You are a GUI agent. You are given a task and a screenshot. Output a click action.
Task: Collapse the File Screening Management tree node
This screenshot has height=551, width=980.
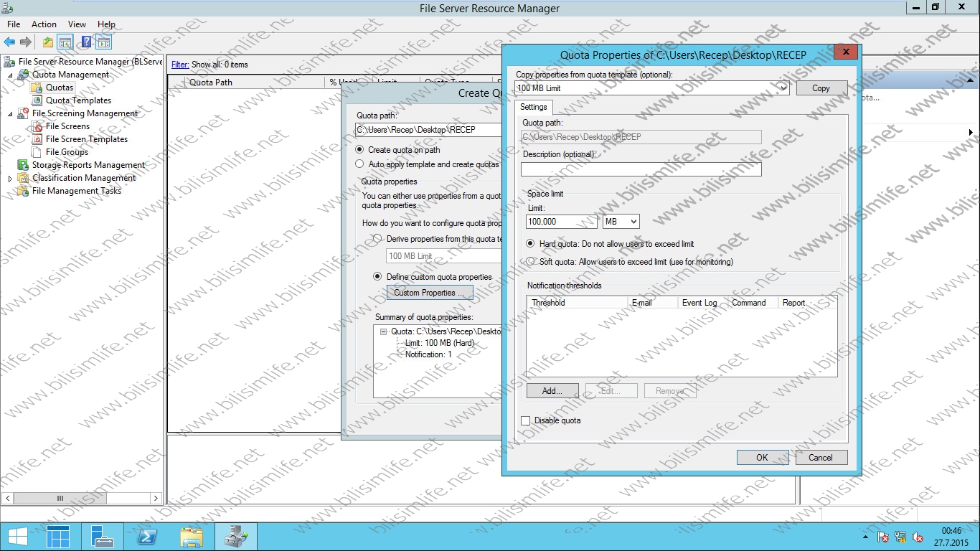click(x=10, y=113)
